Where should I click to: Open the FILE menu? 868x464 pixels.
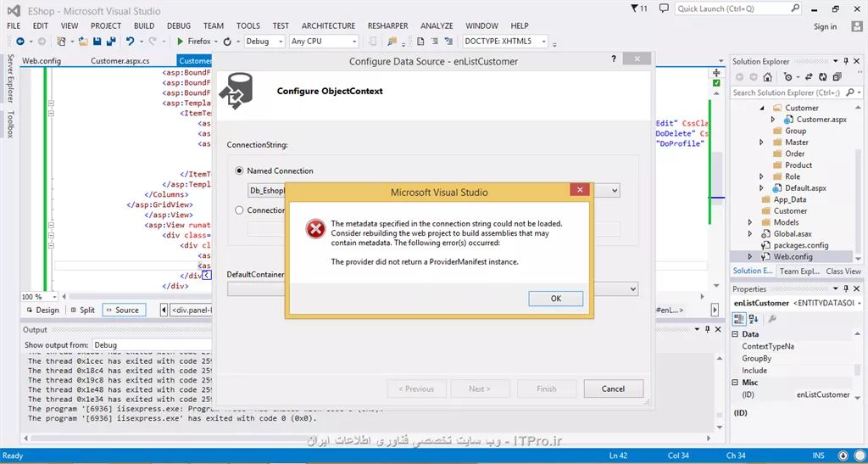(x=14, y=26)
